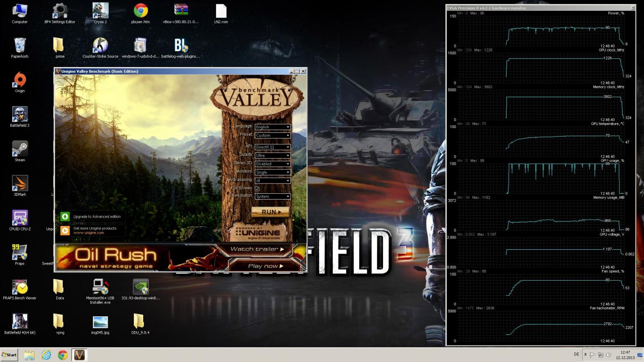
Task: Click the network tray icon
Action: click(601, 355)
